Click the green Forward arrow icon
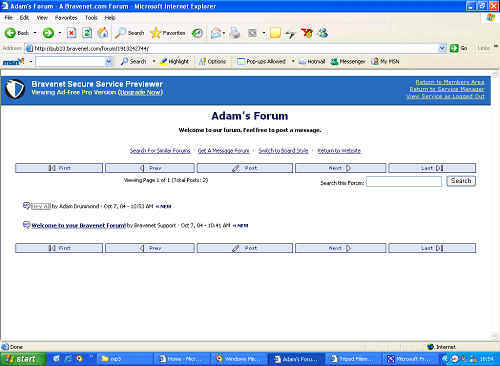The height and width of the screenshot is (366, 500). 48,33
